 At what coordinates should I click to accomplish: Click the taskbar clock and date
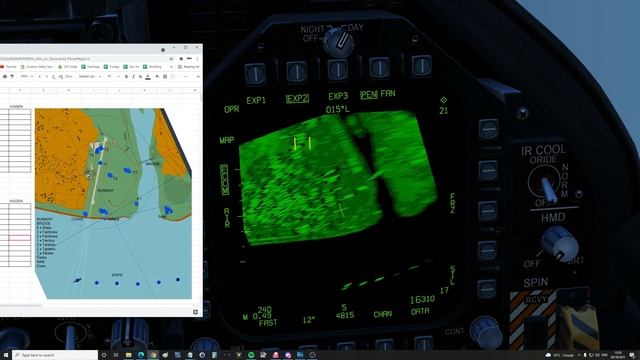point(618,355)
